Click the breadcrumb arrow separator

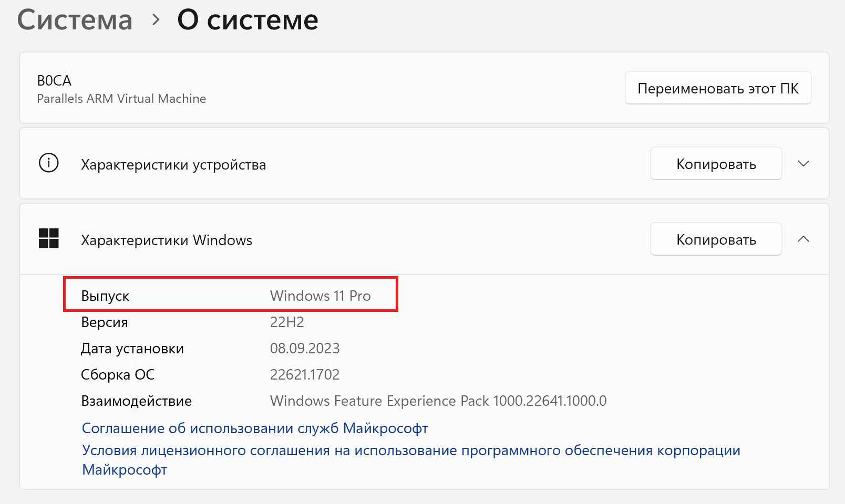coord(156,20)
